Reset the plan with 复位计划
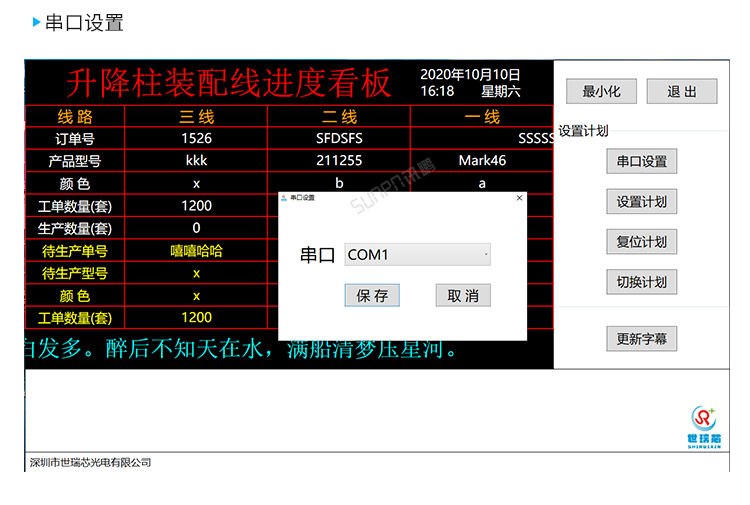Viewport: 750px width, 505px height. pos(641,241)
